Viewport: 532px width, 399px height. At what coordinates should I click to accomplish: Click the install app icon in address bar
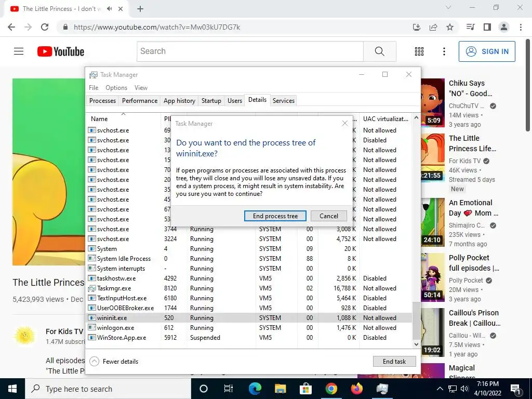click(x=417, y=27)
